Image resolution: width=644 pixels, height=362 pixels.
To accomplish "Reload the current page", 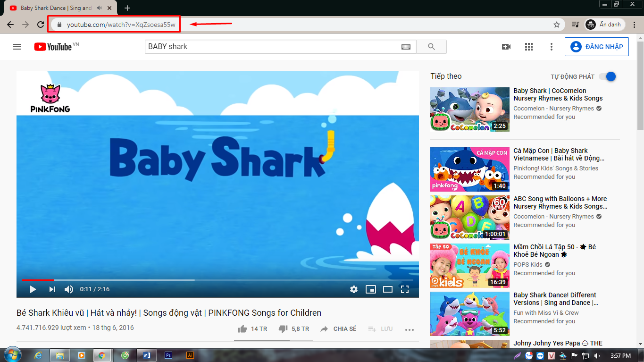I will point(41,25).
